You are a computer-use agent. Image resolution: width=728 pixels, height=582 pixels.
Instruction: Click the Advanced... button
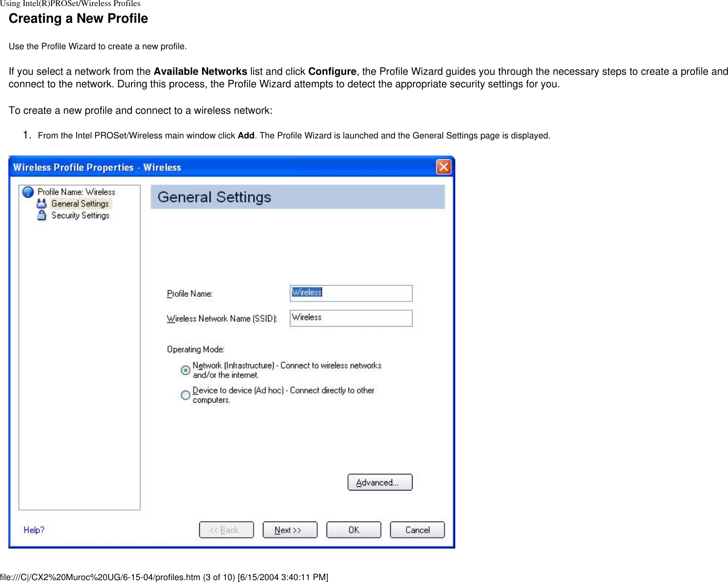point(380,482)
